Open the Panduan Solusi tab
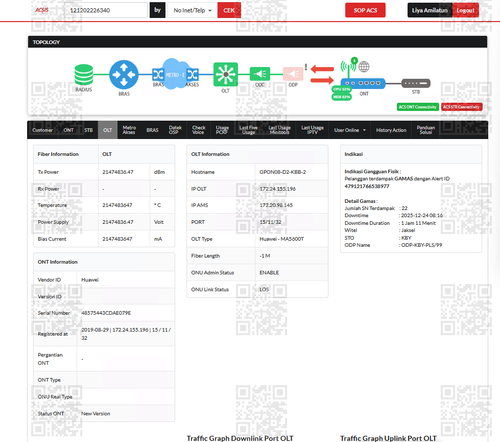 426,130
